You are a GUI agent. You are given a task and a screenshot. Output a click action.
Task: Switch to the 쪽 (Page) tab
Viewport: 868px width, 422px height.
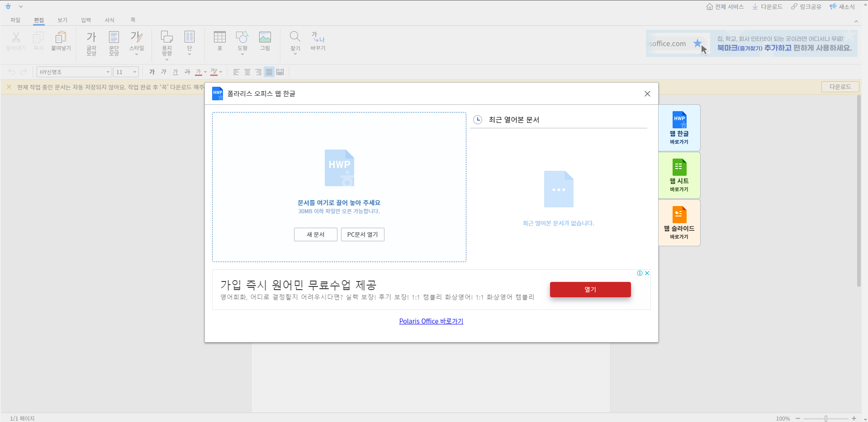pyautogui.click(x=133, y=20)
